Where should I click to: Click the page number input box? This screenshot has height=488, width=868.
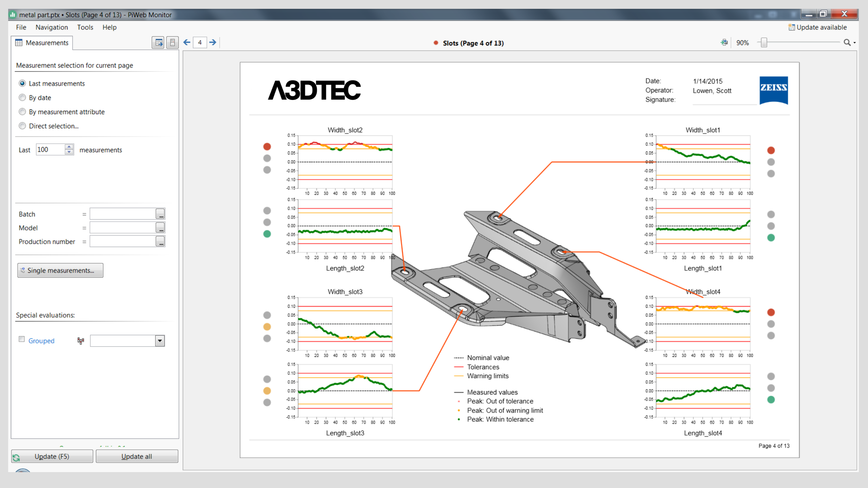(x=200, y=42)
